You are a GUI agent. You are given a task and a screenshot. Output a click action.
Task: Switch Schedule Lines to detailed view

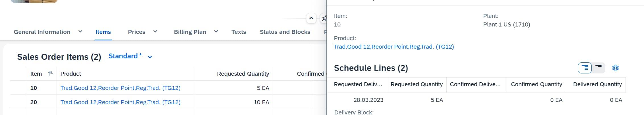(x=585, y=68)
